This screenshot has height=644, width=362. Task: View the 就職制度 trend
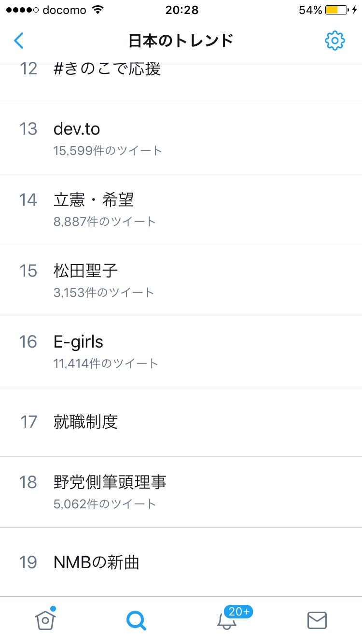[x=86, y=421]
